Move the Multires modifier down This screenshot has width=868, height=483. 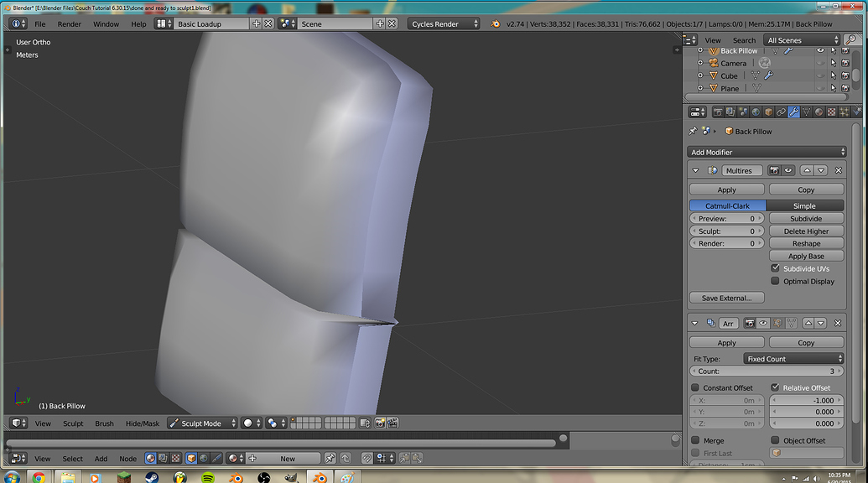point(821,170)
